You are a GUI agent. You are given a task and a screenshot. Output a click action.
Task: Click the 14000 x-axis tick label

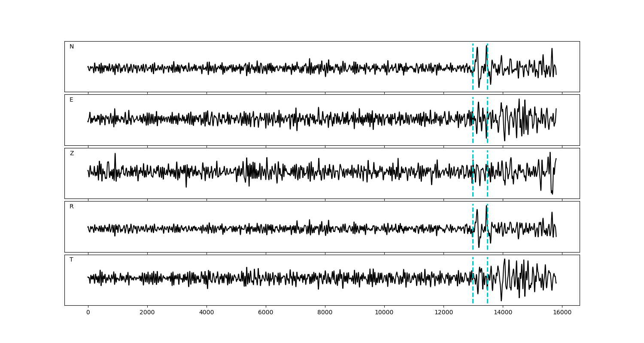coord(503,313)
